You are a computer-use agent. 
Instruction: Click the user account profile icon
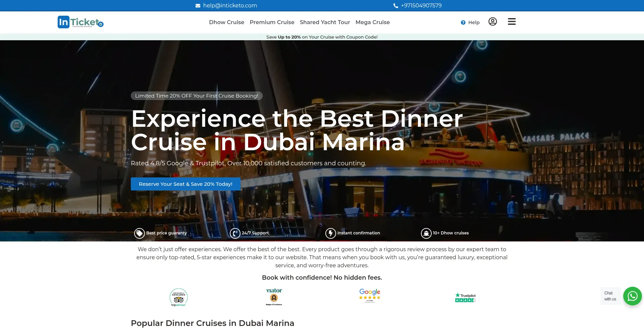(492, 22)
